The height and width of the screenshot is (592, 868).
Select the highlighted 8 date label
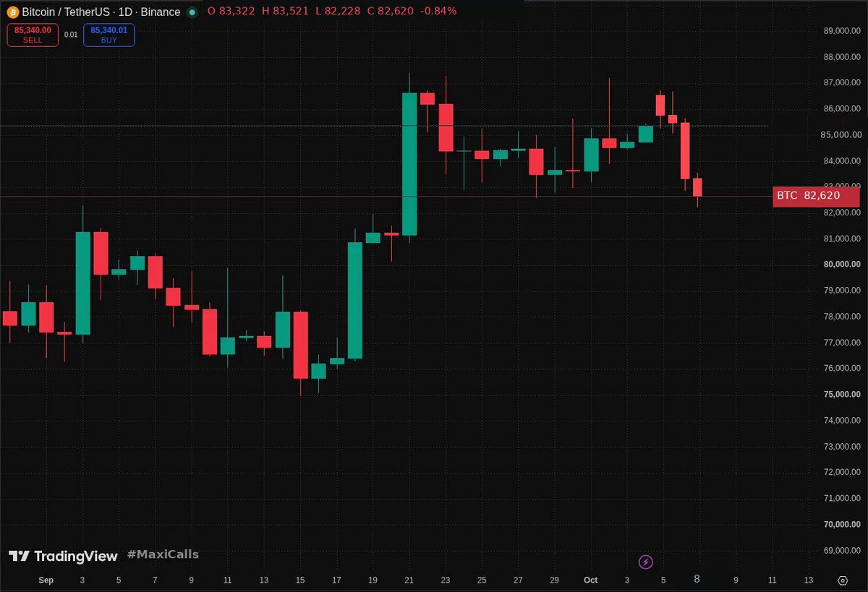pyautogui.click(x=697, y=579)
